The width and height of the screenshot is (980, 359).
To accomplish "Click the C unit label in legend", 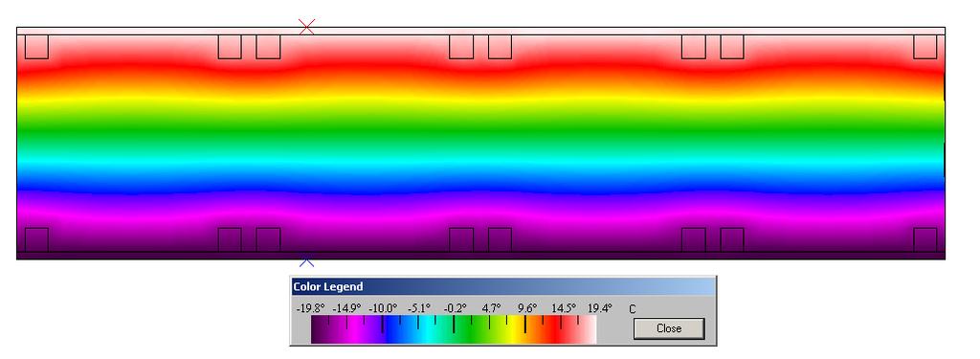I will pos(633,309).
